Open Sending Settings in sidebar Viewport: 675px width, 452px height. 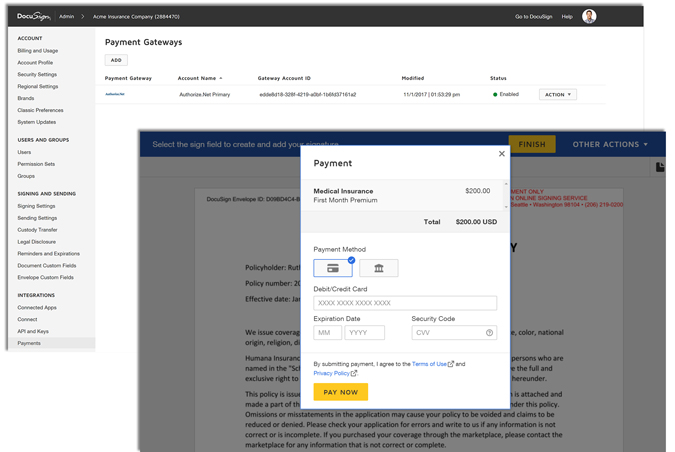coord(37,218)
